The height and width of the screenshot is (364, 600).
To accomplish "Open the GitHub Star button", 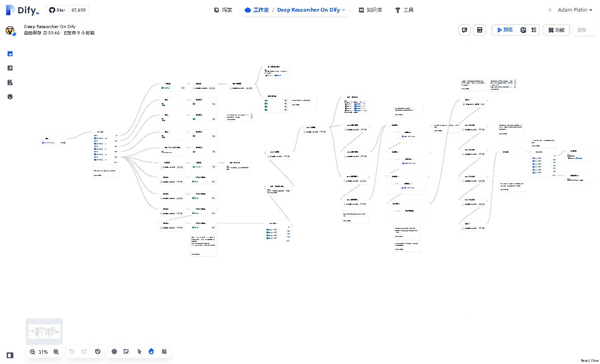I will coord(57,10).
